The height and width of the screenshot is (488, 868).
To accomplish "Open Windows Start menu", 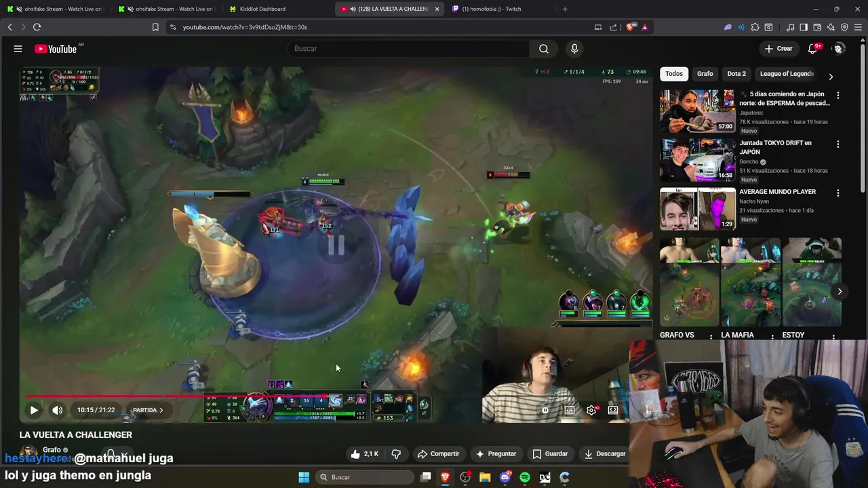I will [x=304, y=477].
